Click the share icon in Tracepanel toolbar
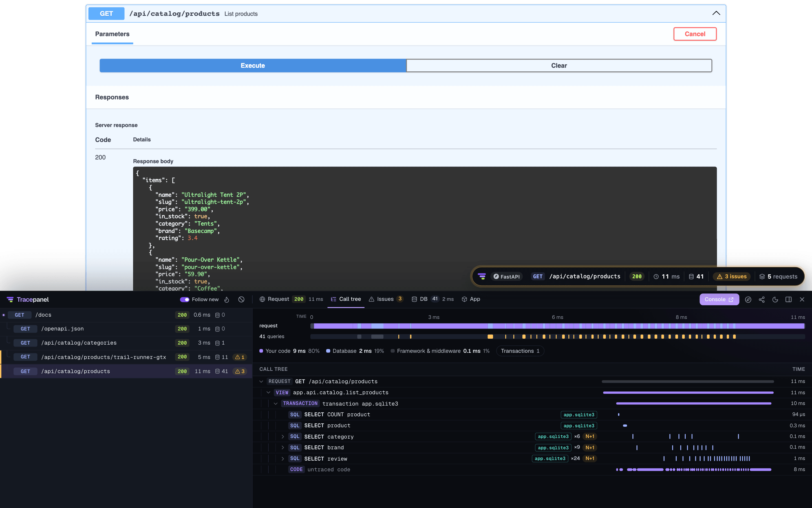This screenshot has width=812, height=508. click(x=762, y=299)
